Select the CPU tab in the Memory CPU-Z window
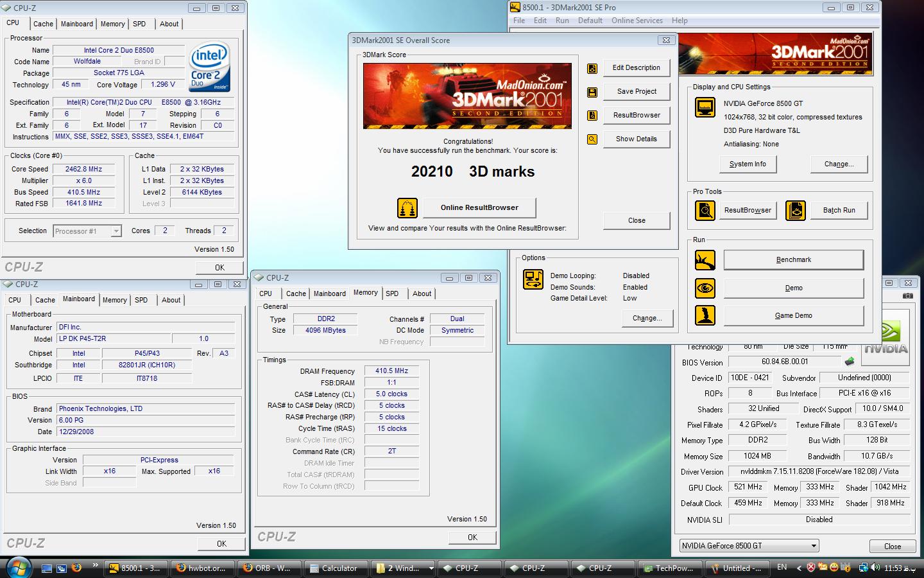Screen dimensions: 924x578 (x=266, y=293)
